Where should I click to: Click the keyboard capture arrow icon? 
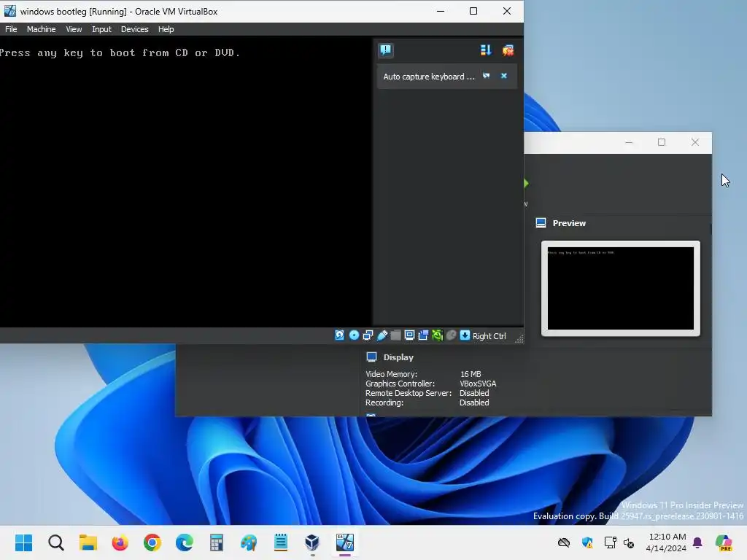tap(465, 335)
